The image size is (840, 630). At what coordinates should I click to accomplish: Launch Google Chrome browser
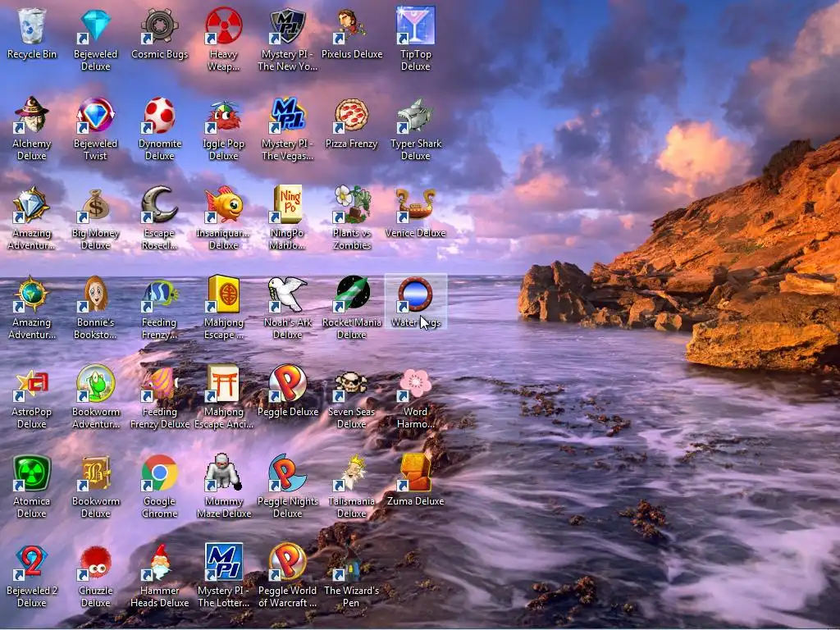[159, 473]
